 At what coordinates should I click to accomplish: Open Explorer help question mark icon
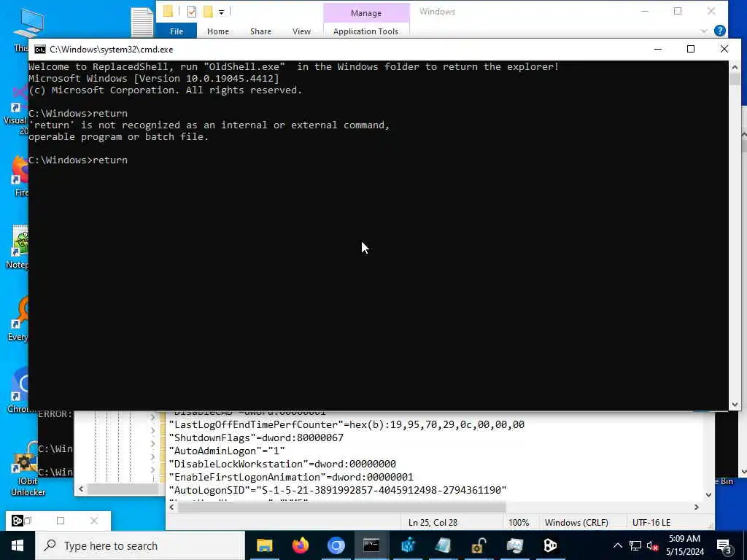click(x=720, y=31)
